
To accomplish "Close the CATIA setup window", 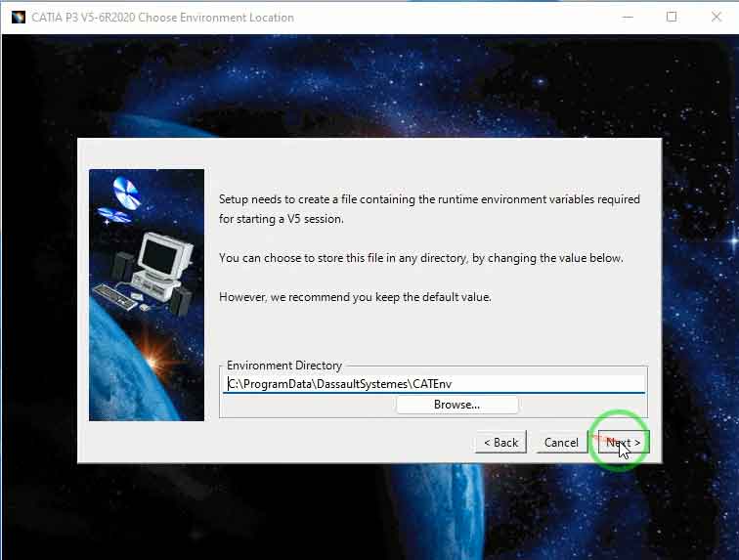I will [717, 17].
